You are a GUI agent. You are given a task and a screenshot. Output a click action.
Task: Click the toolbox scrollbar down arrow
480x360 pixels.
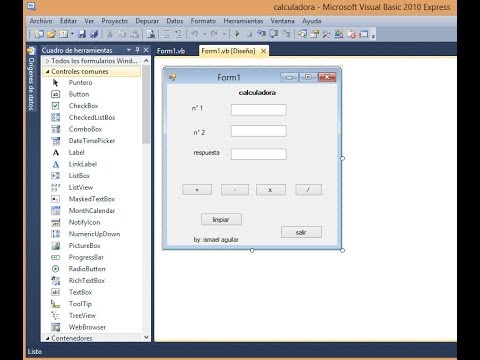click(x=146, y=337)
